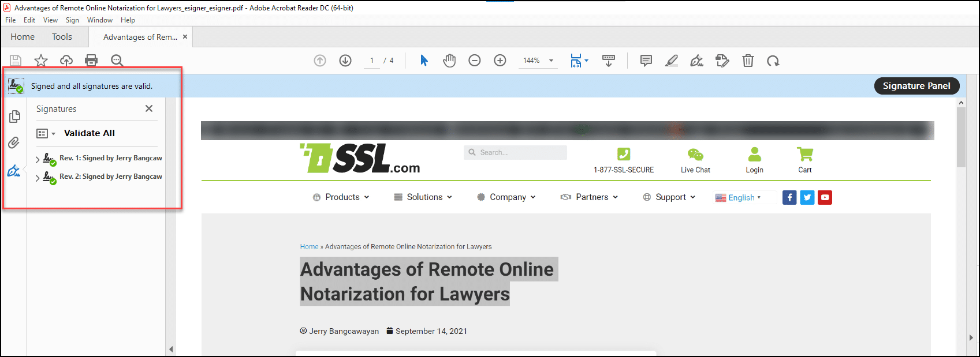Click the Delete trash icon in toolbar
Viewport: 980px width, 357px height.
click(748, 61)
